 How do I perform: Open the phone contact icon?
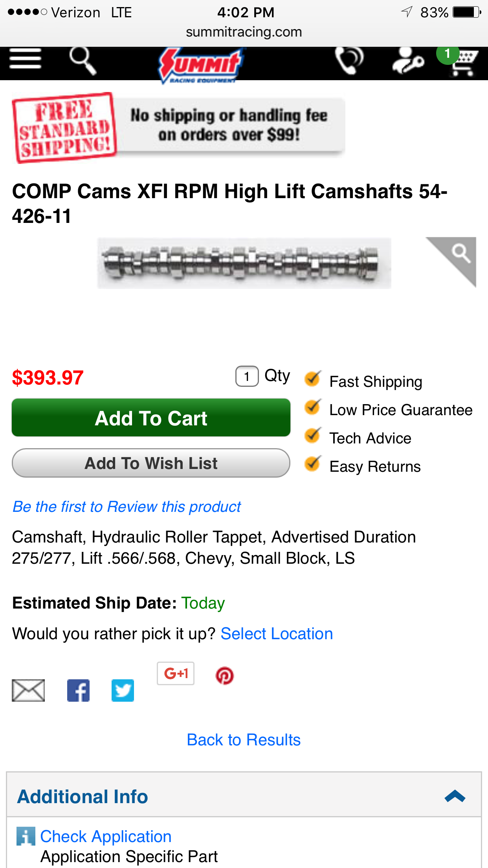(349, 60)
